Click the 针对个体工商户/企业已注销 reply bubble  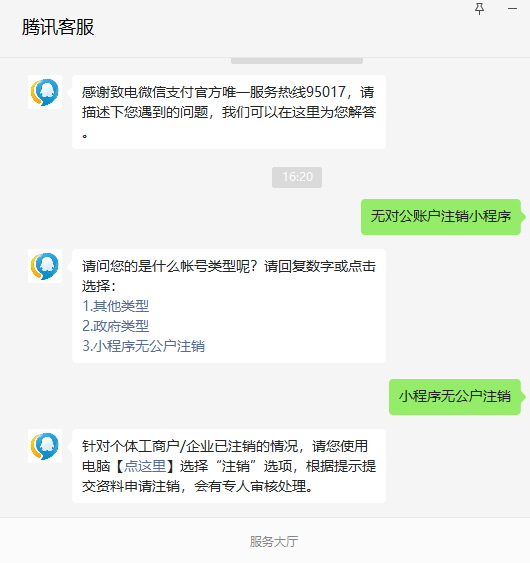(229, 466)
